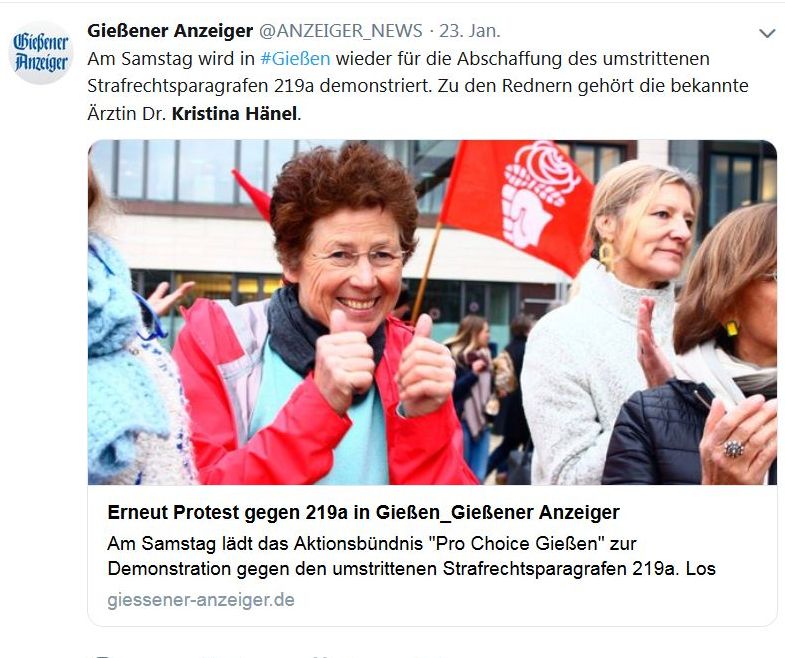Click the ring on the clapping hand
The width and height of the screenshot is (785, 658).
[x=733, y=448]
